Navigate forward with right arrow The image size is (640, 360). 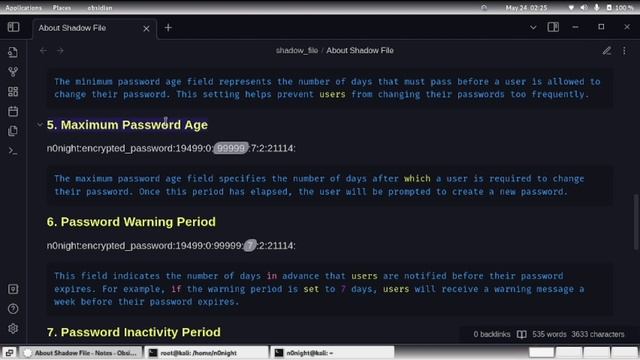pos(60,51)
